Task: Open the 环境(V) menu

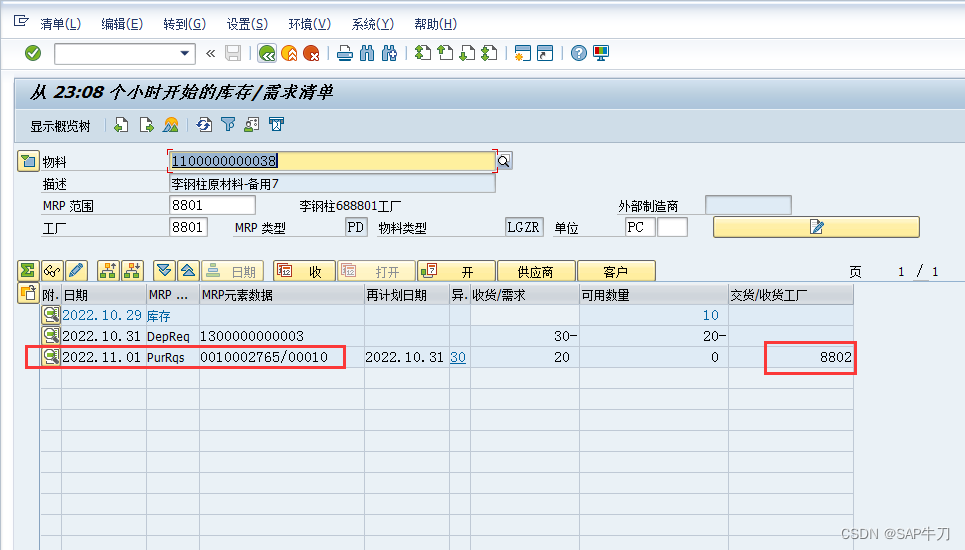Action: click(x=310, y=24)
